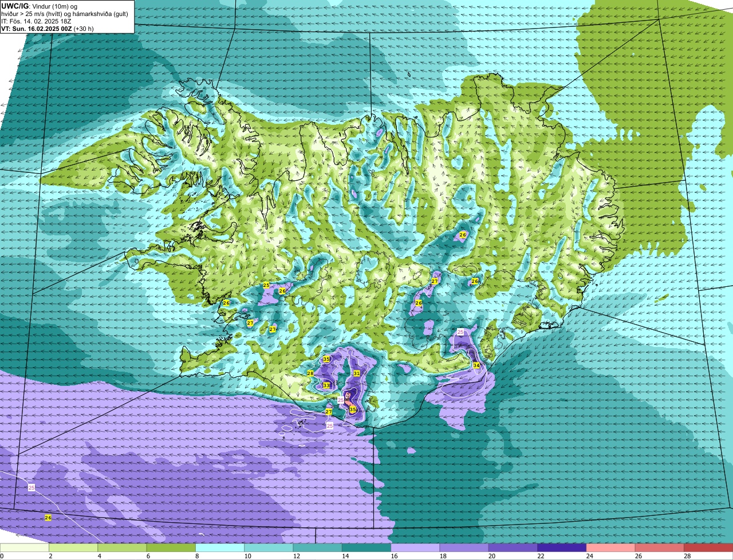Click the 6–8 m/s olive green legend swatch

[171, 548]
